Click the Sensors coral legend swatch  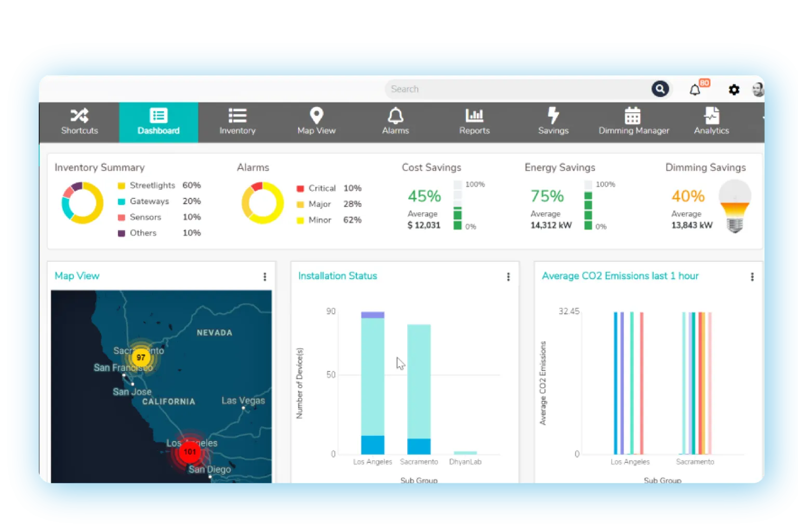click(122, 218)
